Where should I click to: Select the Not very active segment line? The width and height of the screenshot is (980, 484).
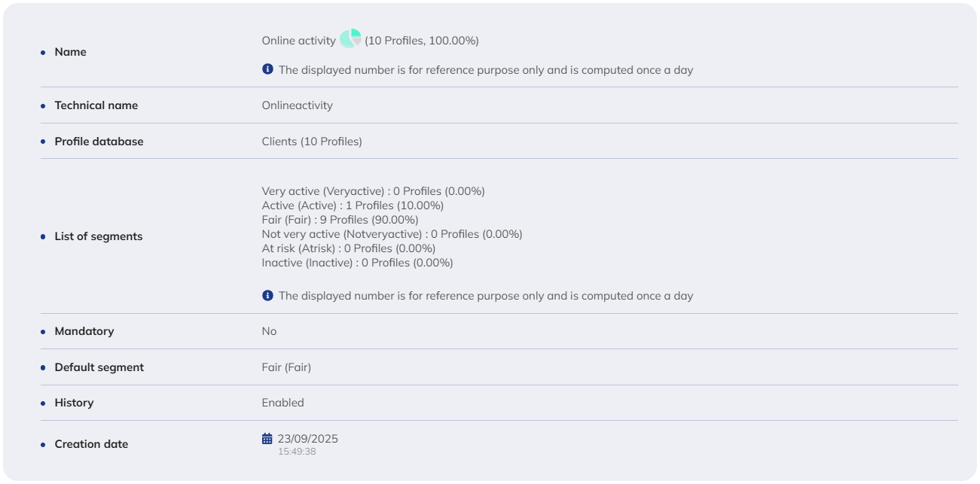tap(392, 234)
